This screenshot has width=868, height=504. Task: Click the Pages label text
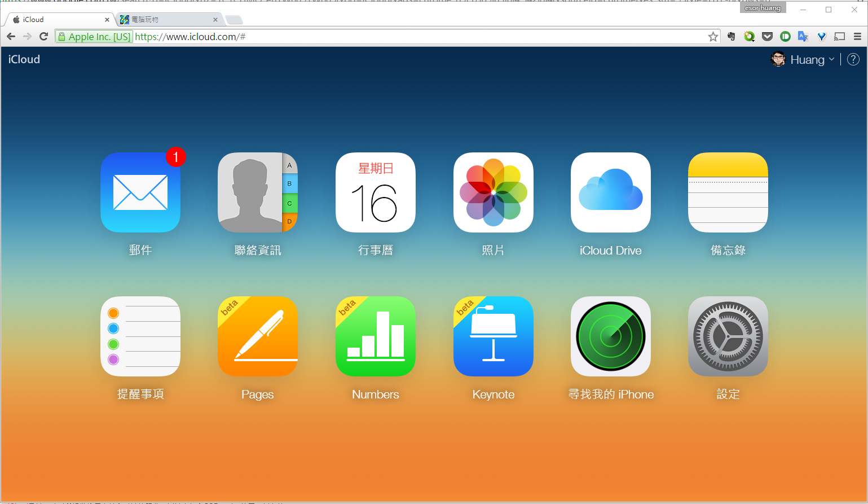point(258,395)
